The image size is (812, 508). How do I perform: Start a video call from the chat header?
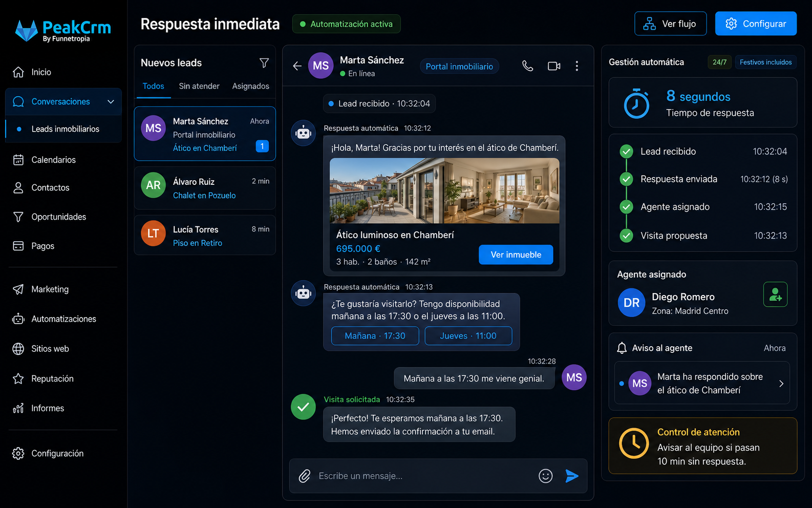point(554,66)
